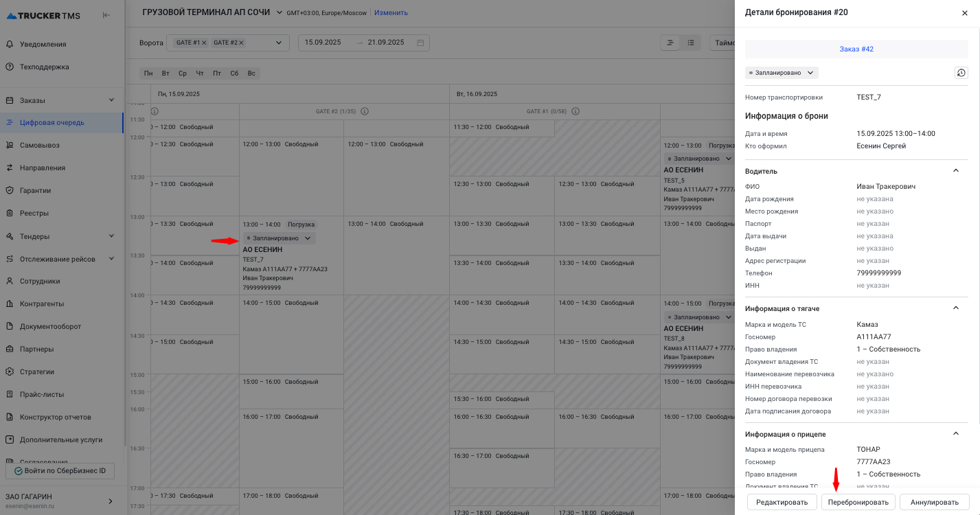Close the booking details panel
Viewport: 980px width, 515px height.
point(964,13)
